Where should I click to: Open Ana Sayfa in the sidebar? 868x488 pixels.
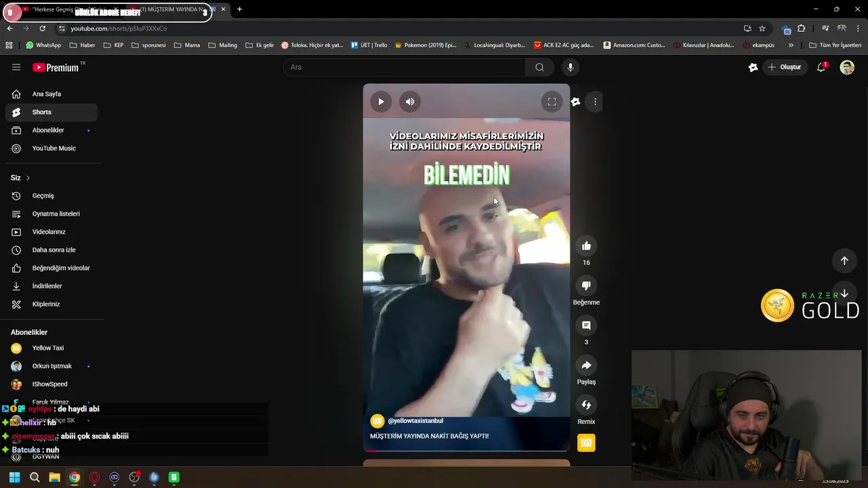[x=52, y=94]
